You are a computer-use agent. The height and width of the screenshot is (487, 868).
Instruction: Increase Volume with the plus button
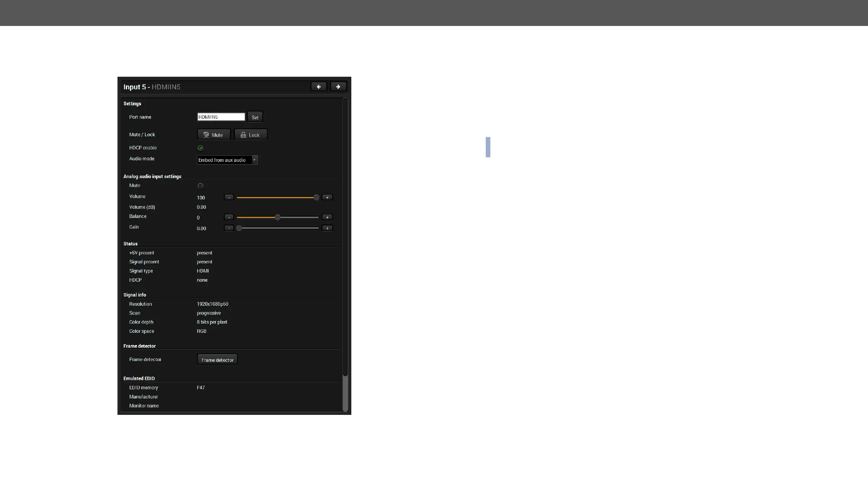point(327,197)
